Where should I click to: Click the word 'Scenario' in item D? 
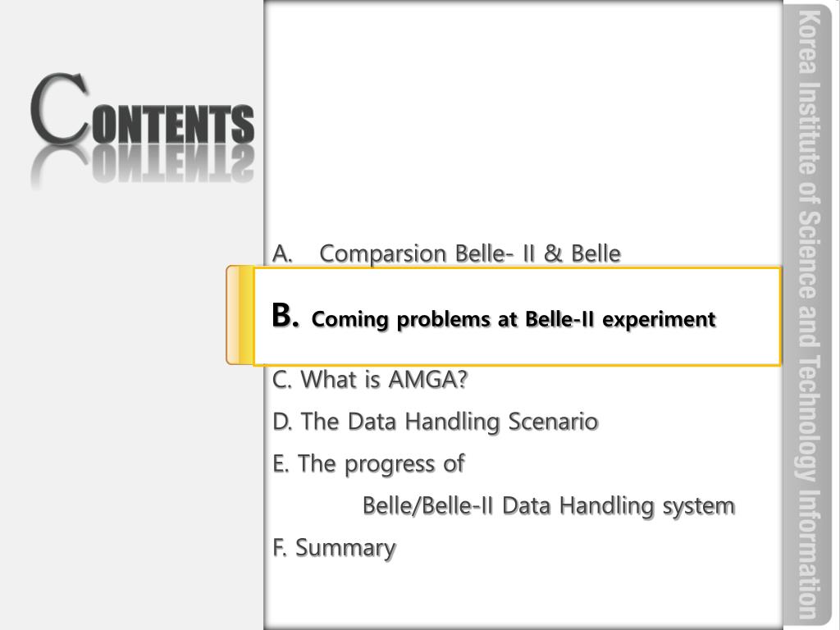point(553,422)
